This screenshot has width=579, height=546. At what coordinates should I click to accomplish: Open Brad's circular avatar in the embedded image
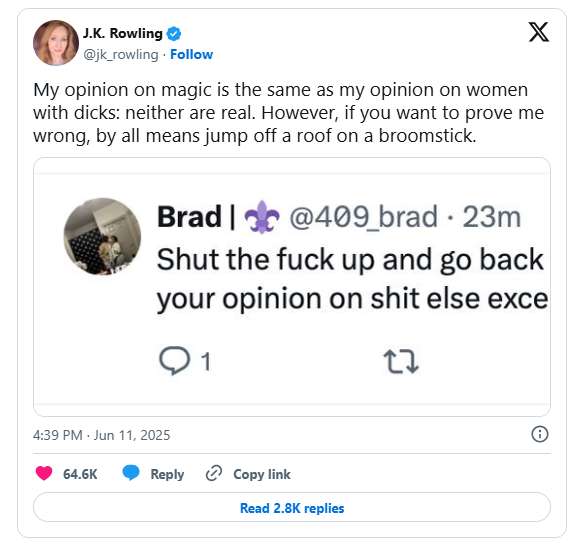pyautogui.click(x=102, y=236)
